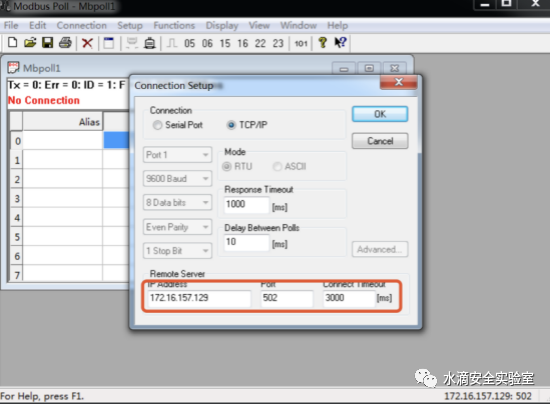This screenshot has height=404, width=552.
Task: Click the context help arrow icon
Action: [340, 43]
